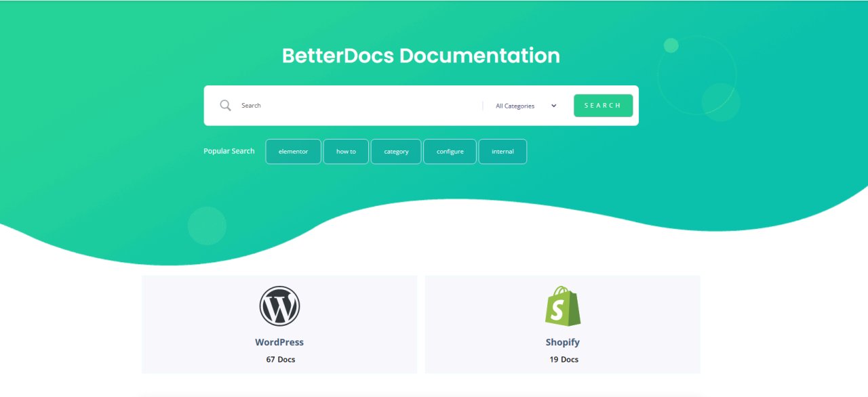This screenshot has width=868, height=397.
Task: Open the Shopify documentation card
Action: [563, 324]
